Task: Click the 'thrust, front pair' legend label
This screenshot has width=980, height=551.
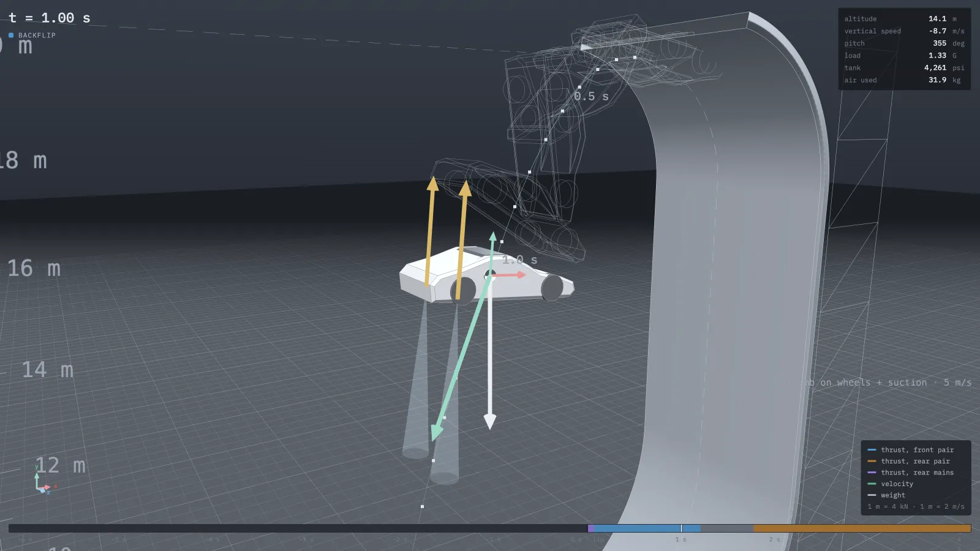Action: 917,450
